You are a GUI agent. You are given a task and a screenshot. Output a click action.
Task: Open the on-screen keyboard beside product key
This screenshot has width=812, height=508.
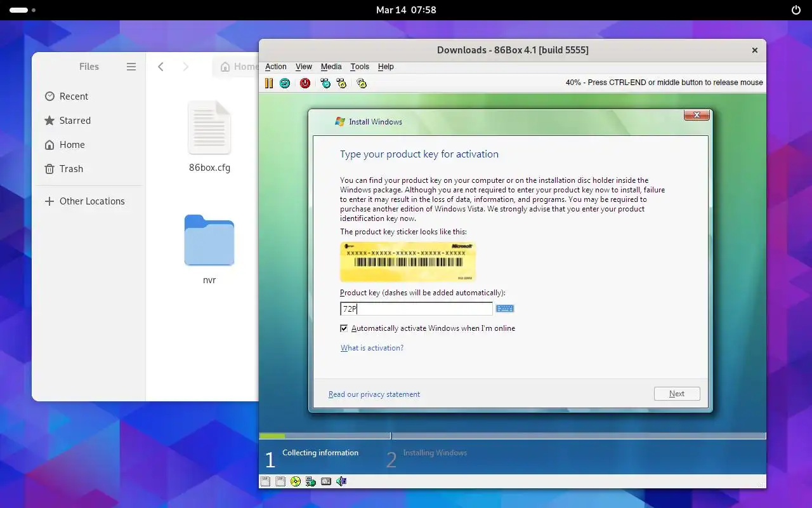pyautogui.click(x=505, y=309)
